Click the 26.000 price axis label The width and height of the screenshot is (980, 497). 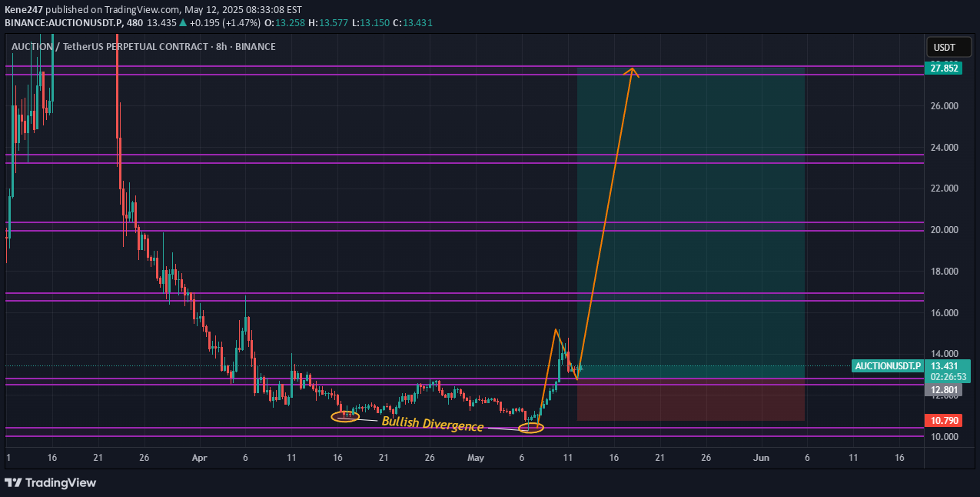943,105
